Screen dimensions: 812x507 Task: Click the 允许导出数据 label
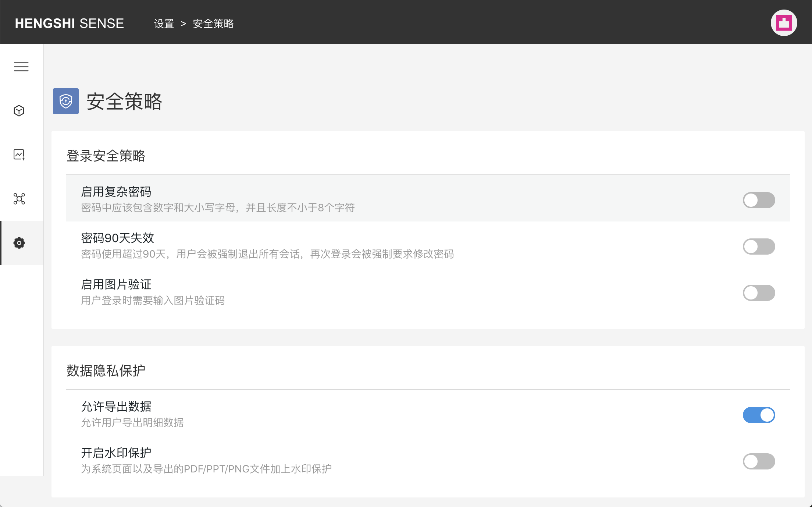tap(116, 407)
